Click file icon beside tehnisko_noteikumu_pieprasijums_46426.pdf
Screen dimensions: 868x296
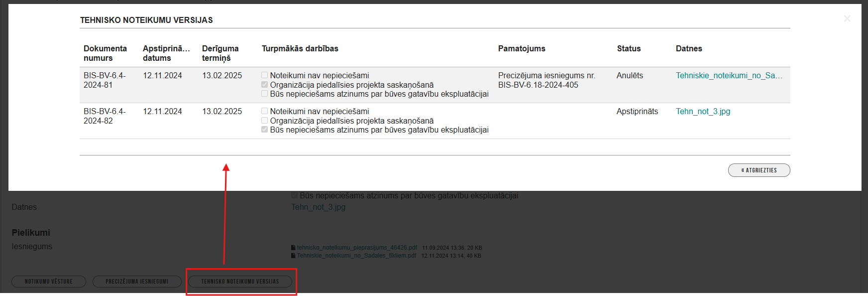(x=293, y=248)
